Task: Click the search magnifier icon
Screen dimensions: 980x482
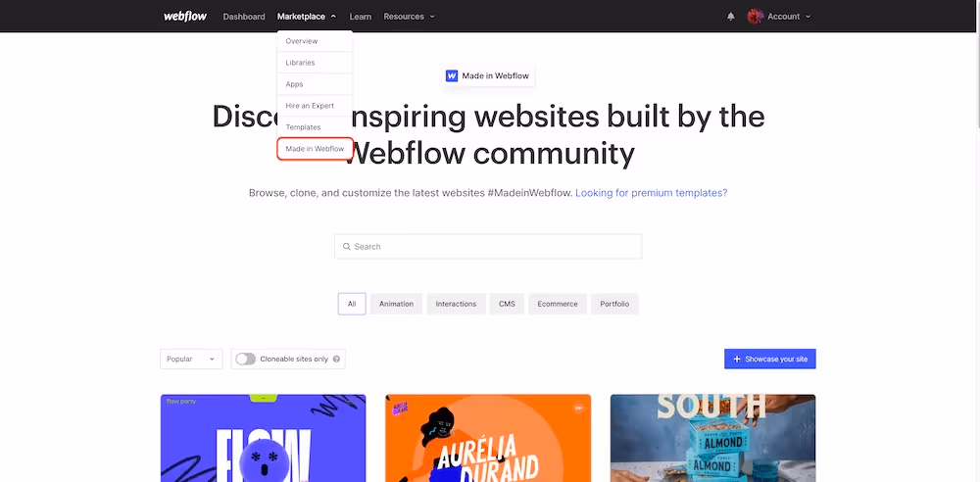Action: click(346, 246)
